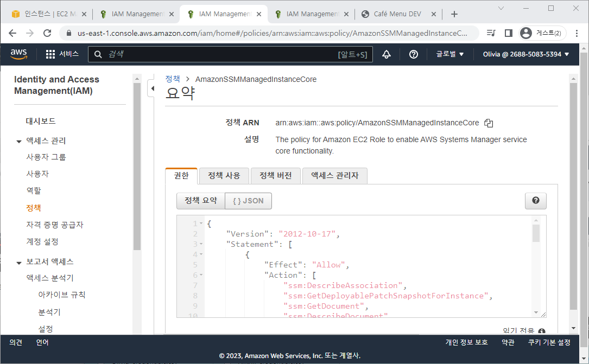Click the main content scrollbar
The width and height of the screenshot is (589, 364).
573,196
